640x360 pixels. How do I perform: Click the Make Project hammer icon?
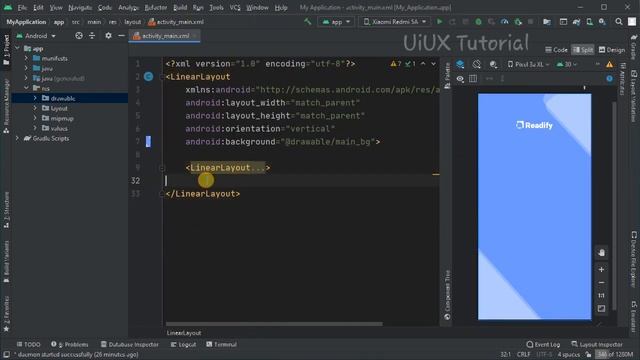308,22
